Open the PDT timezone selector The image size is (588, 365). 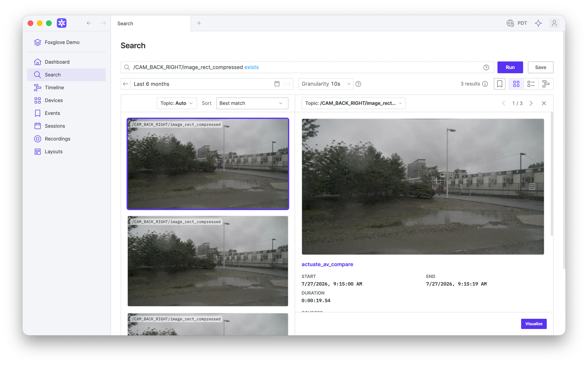[517, 23]
